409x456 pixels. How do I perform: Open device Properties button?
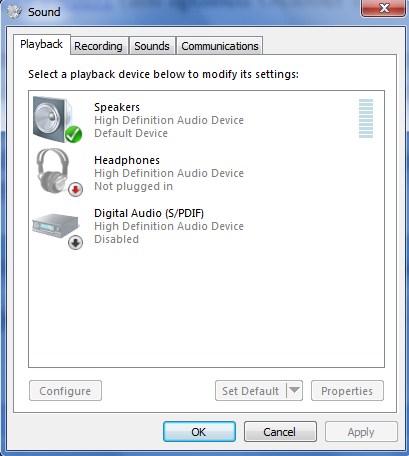tap(347, 391)
